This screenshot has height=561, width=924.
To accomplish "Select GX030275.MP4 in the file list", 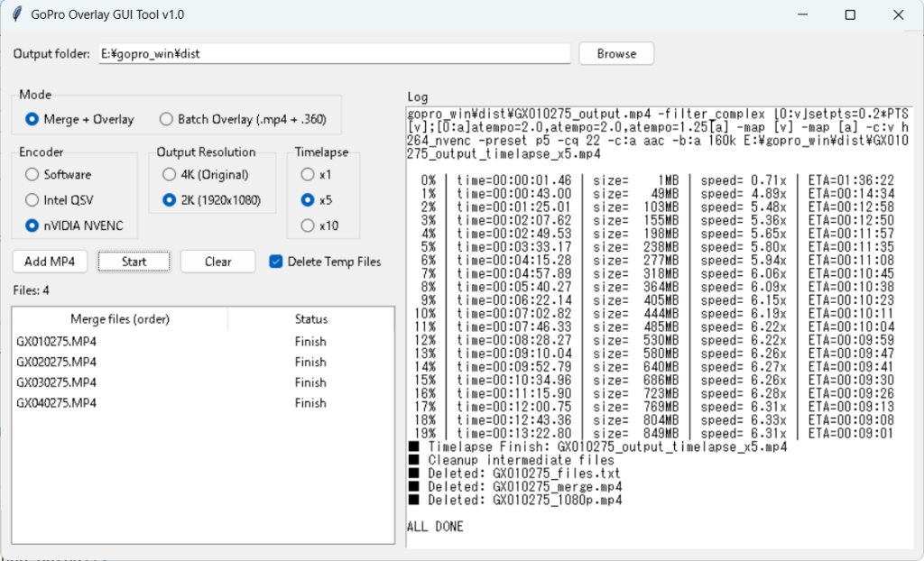I will click(x=57, y=382).
